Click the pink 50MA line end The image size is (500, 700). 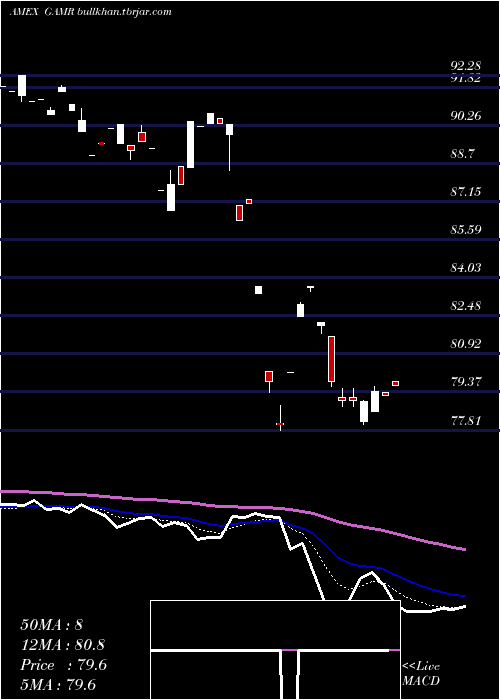click(x=464, y=549)
